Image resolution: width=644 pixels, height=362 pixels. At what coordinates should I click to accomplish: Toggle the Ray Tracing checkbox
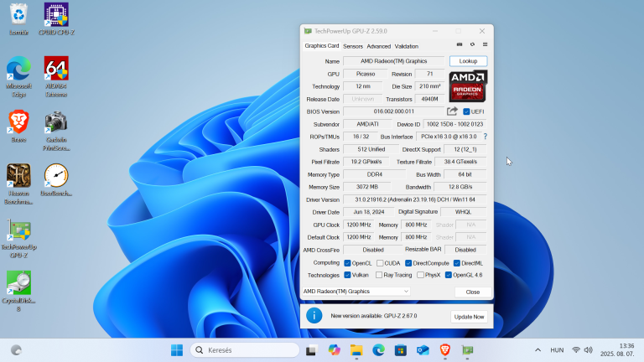point(379,275)
